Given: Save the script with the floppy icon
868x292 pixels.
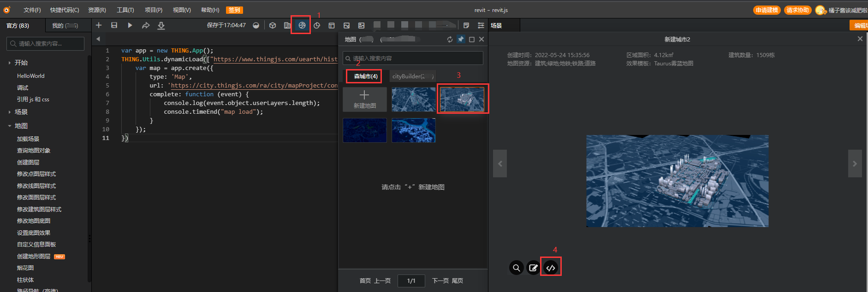Looking at the screenshot, I should tap(114, 25).
